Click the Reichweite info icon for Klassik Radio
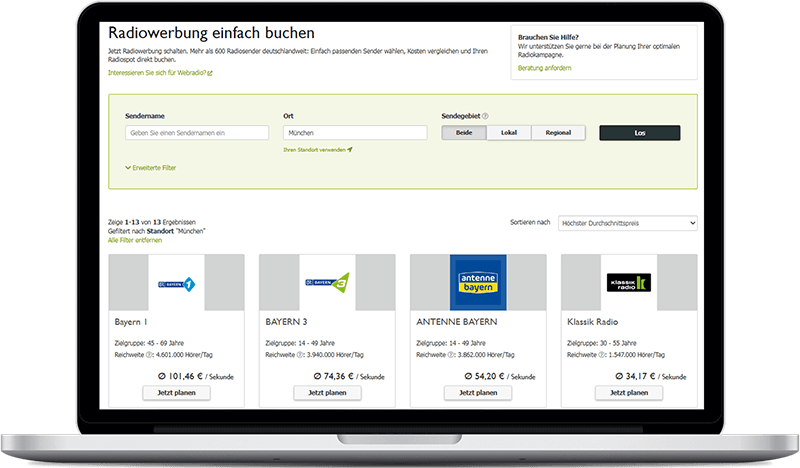 click(600, 355)
